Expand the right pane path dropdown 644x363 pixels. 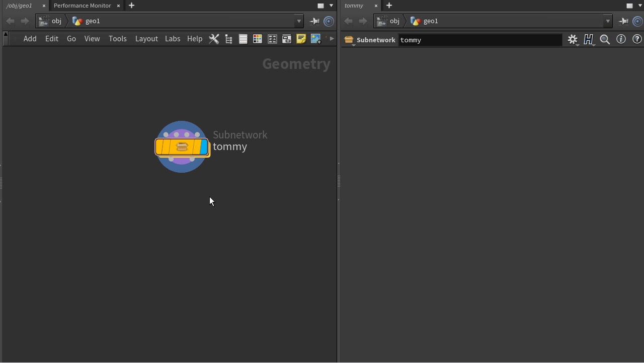pyautogui.click(x=608, y=21)
